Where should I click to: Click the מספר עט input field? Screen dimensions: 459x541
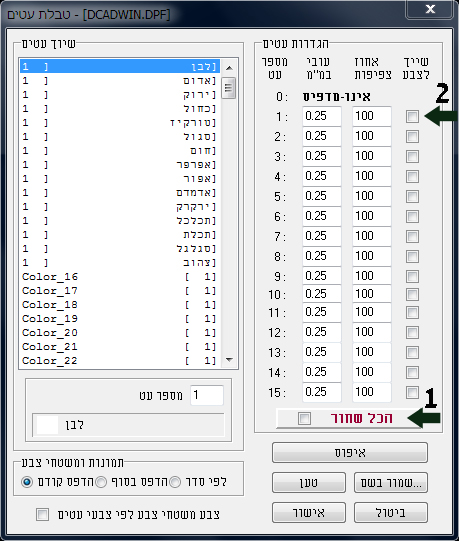coord(207,395)
